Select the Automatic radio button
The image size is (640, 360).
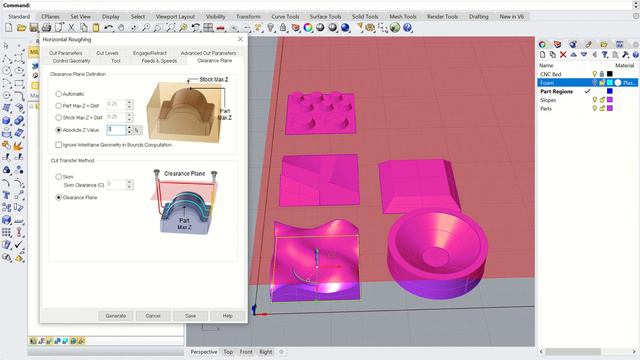coord(58,94)
